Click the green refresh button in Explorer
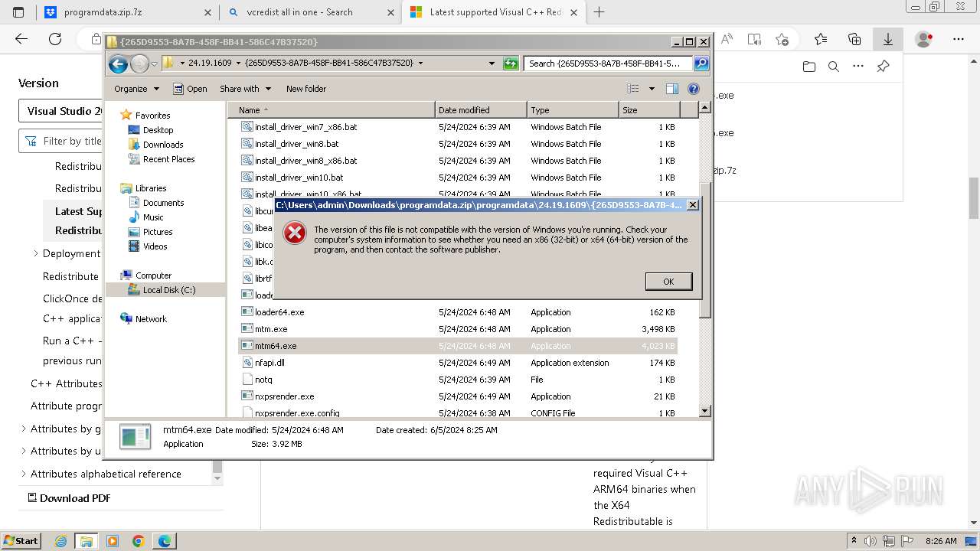The width and height of the screenshot is (980, 551). pyautogui.click(x=511, y=64)
